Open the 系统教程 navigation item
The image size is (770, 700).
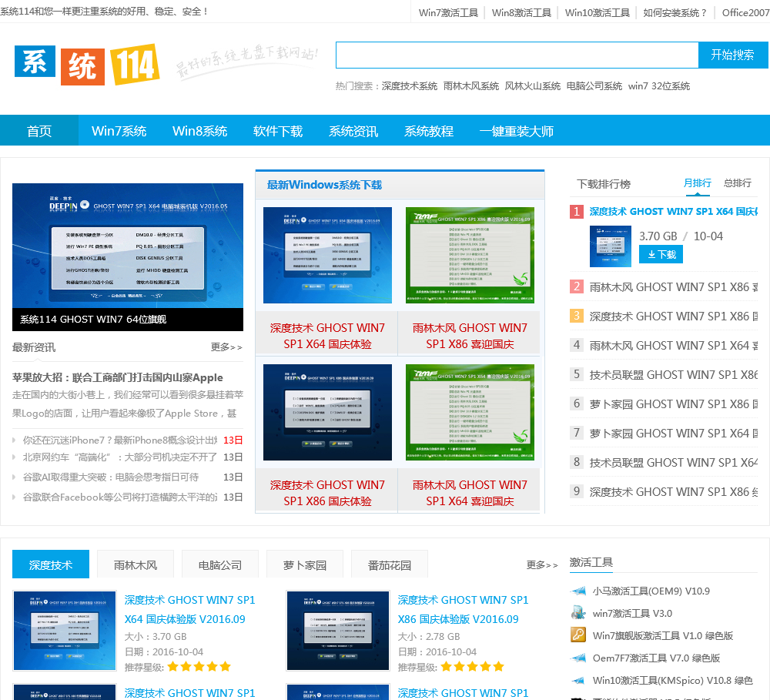429,131
